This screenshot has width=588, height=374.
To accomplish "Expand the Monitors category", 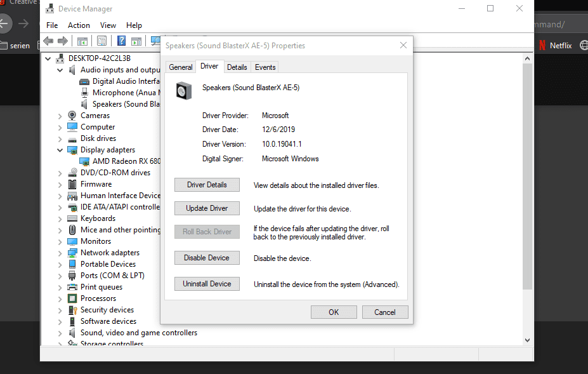I will coord(60,242).
